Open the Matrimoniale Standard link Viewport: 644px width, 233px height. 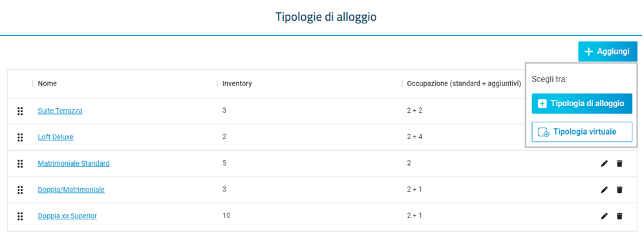click(74, 164)
